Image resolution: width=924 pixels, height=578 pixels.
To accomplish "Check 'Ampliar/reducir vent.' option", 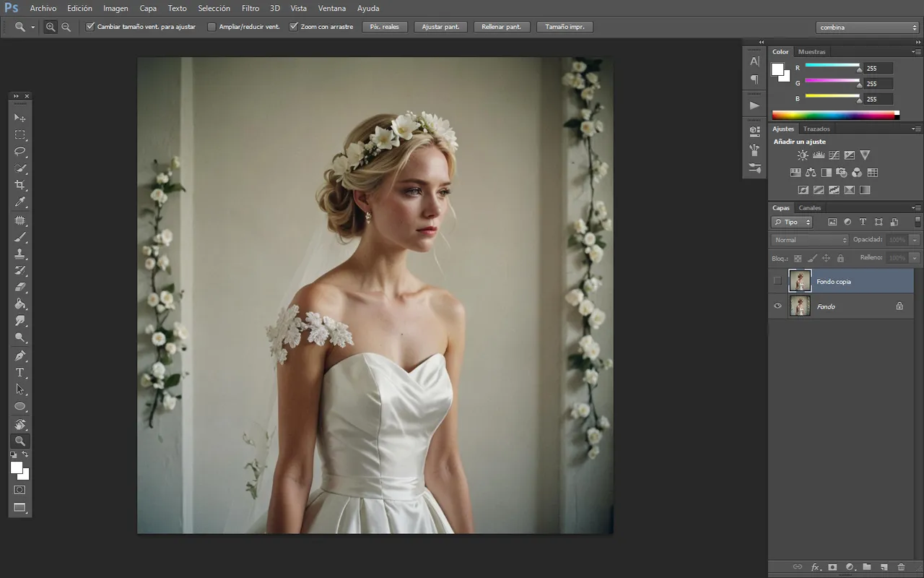I will click(x=212, y=27).
